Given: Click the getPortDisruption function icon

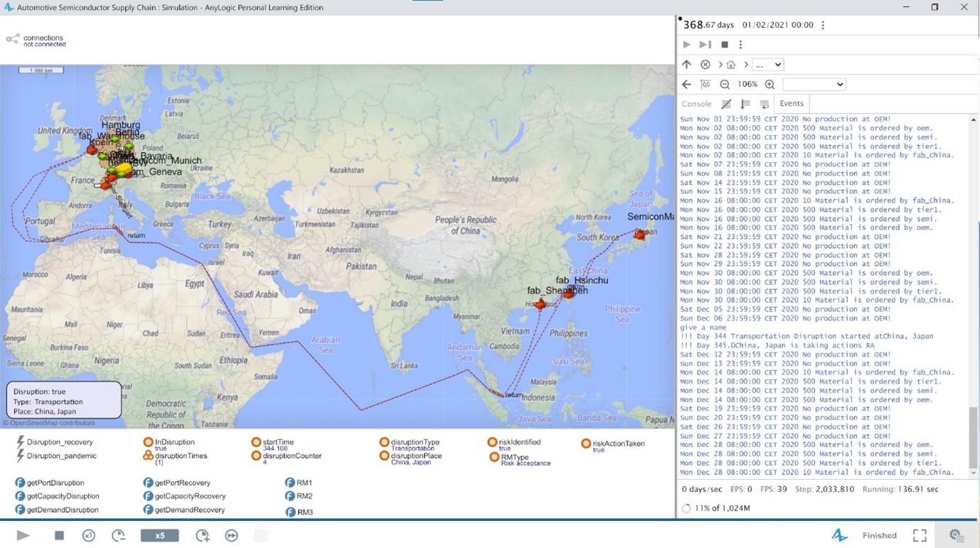Looking at the screenshot, I should pyautogui.click(x=20, y=483).
